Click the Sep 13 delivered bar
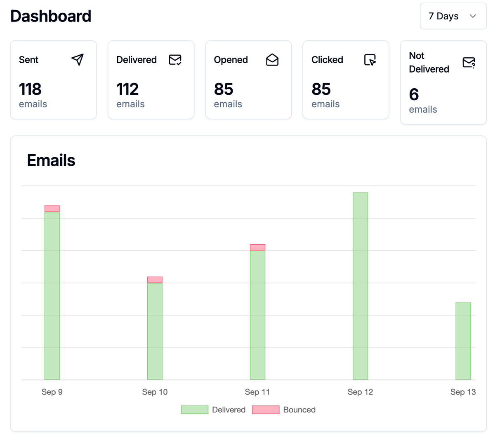The image size is (495, 448). (x=463, y=341)
